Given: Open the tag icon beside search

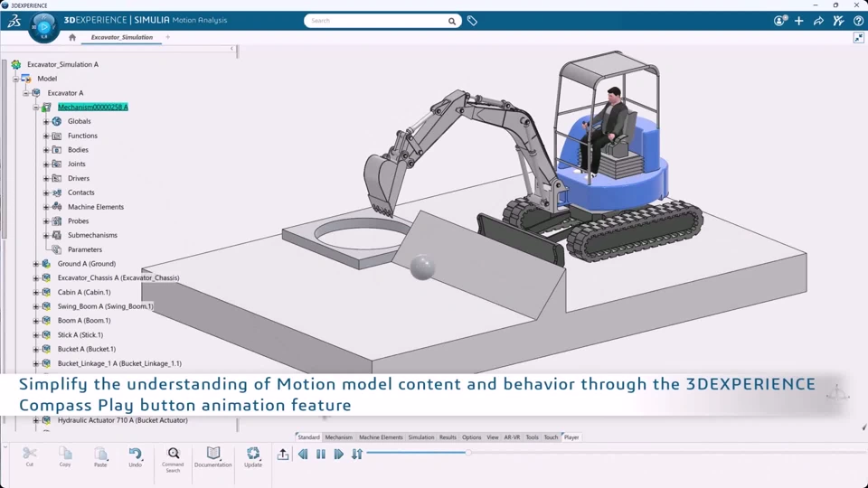Looking at the screenshot, I should click(472, 21).
